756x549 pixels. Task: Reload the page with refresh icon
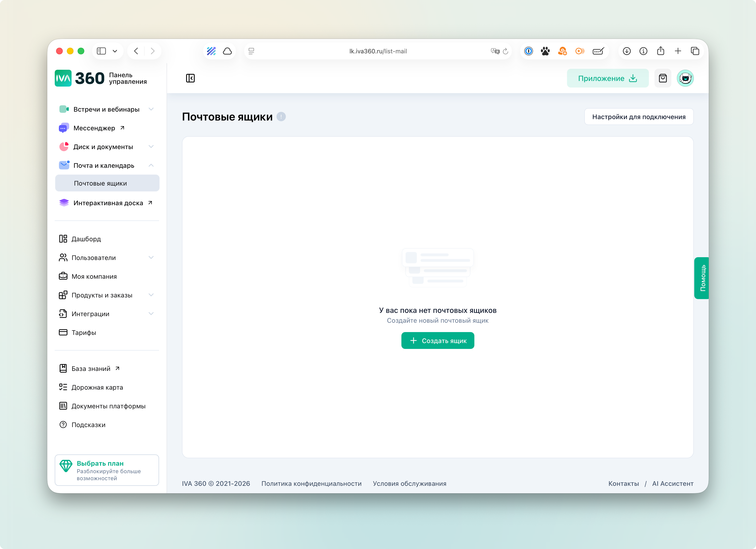[506, 51]
